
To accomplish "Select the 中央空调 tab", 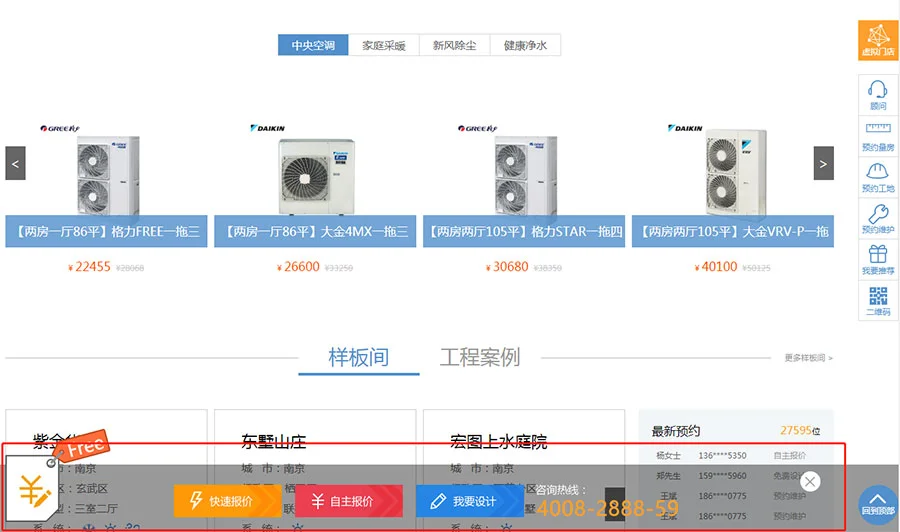I will click(x=313, y=45).
